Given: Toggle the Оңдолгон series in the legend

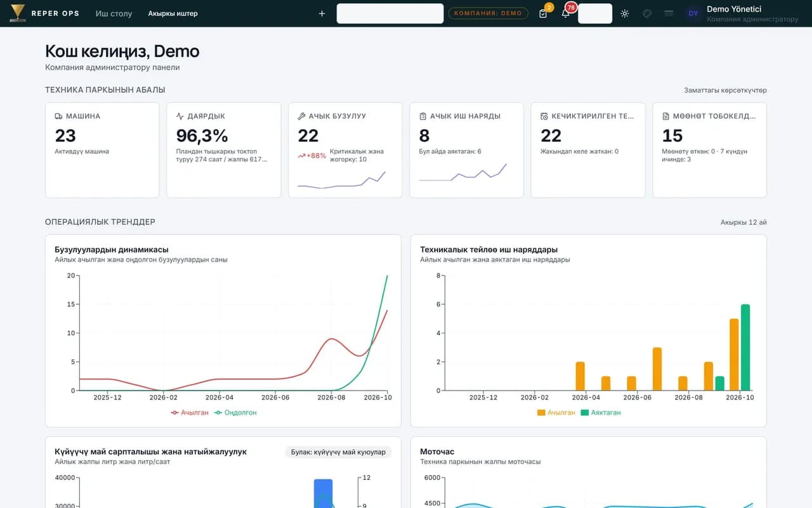Looking at the screenshot, I should click(235, 413).
